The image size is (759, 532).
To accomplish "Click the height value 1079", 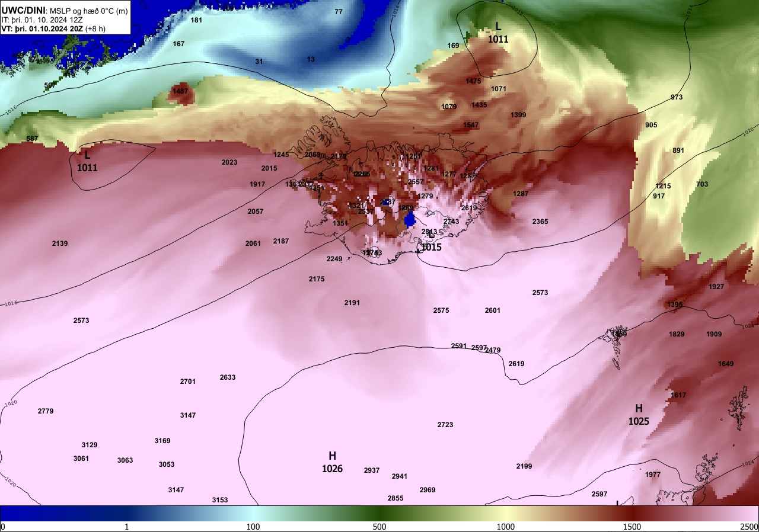I will pyautogui.click(x=449, y=107).
